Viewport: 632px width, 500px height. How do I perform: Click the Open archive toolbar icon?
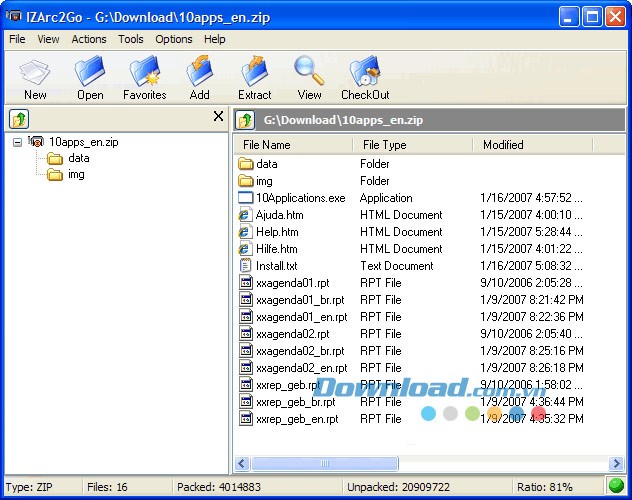point(90,76)
